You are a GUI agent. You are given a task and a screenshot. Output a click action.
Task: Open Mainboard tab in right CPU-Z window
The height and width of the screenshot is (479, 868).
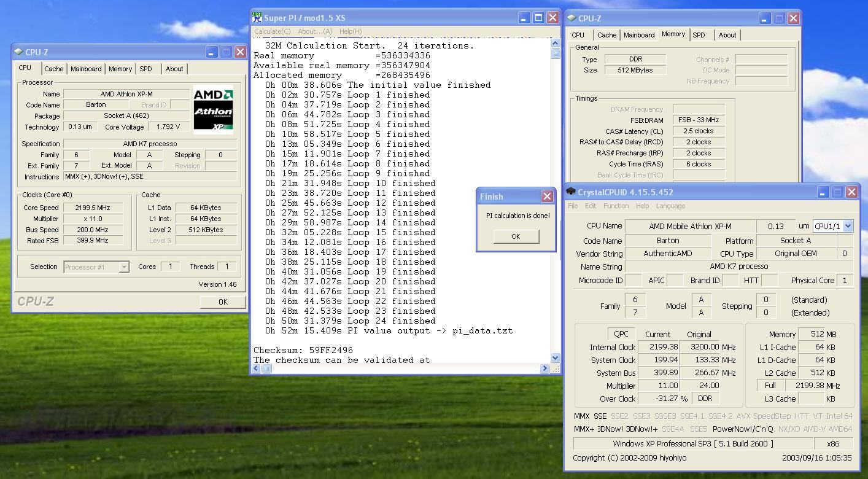coord(639,35)
